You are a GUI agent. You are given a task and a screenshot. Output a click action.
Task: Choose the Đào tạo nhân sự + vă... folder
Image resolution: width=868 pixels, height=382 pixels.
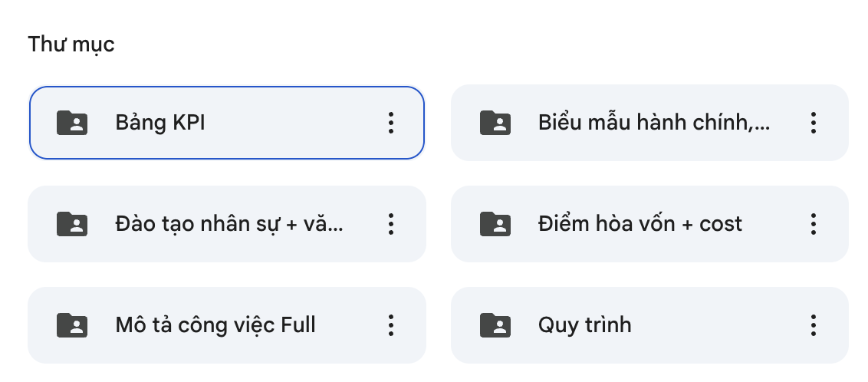pos(229,224)
